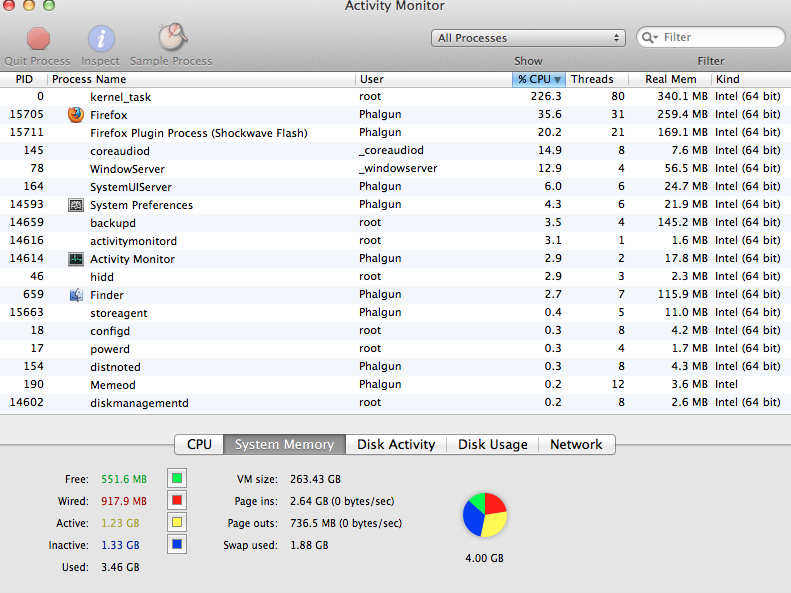
Task: Select the coreaudiod process
Action: (x=396, y=151)
